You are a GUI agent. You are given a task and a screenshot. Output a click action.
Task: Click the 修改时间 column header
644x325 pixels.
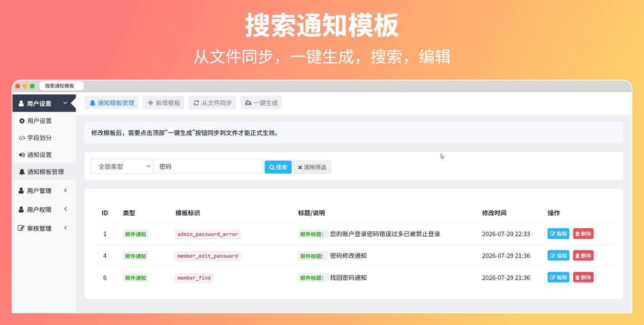494,213
